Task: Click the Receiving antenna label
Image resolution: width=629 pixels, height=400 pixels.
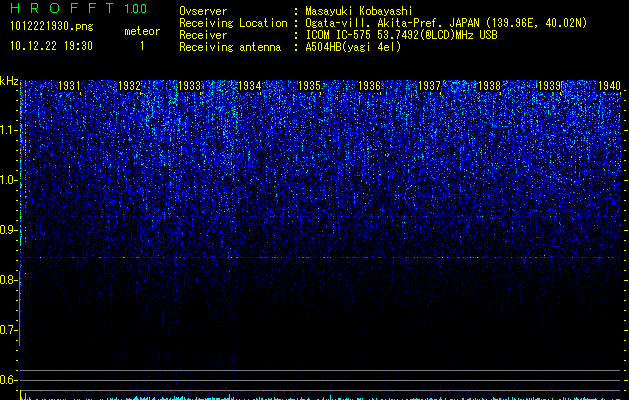Action: point(230,47)
